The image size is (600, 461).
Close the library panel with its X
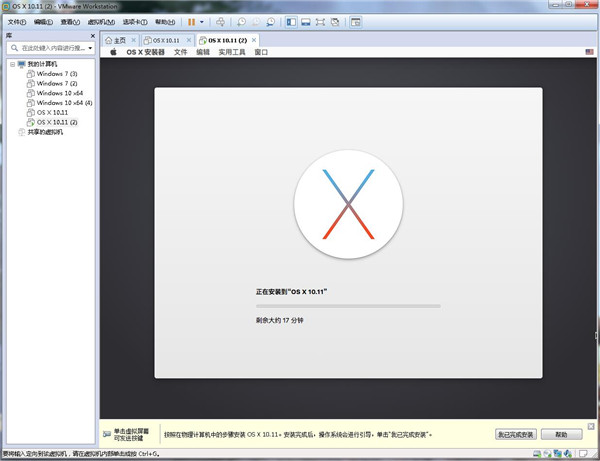[93, 36]
